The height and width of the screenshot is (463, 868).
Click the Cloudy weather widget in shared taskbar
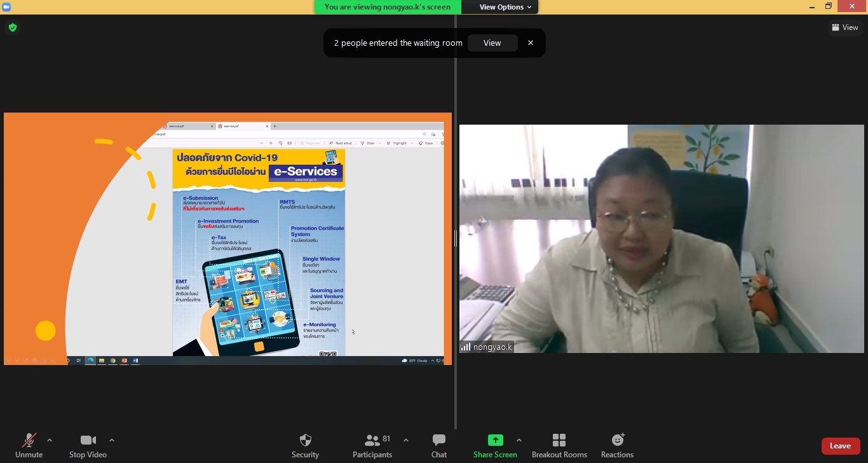[x=414, y=361]
